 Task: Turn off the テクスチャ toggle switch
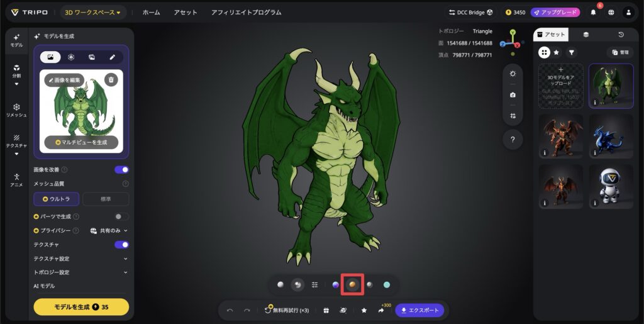tap(122, 245)
